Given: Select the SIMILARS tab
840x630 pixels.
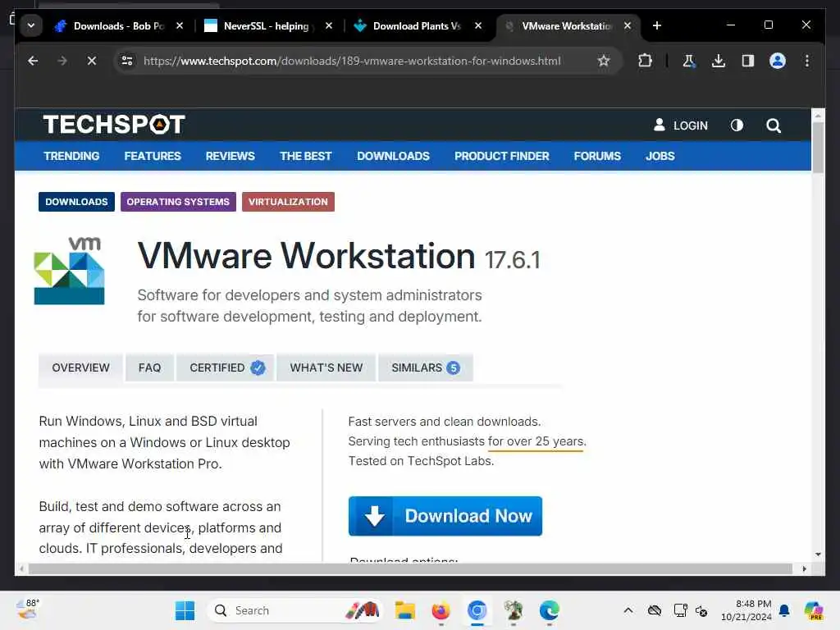Looking at the screenshot, I should [426, 368].
